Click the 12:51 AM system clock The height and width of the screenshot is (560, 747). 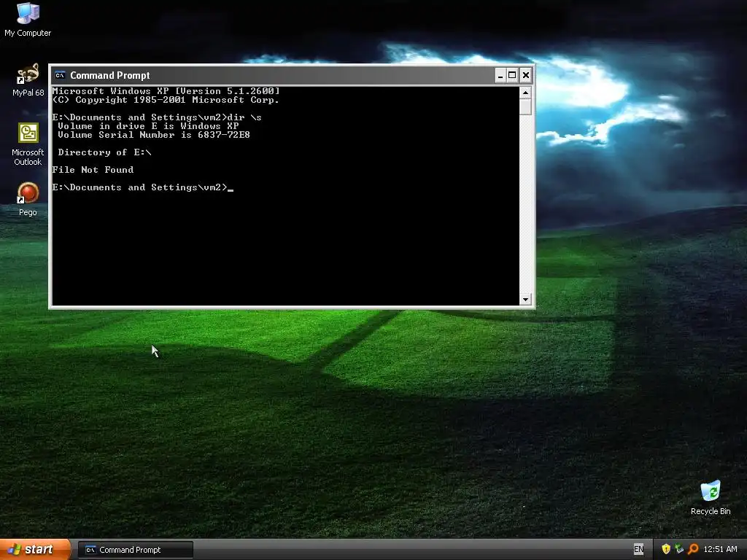[x=720, y=550]
